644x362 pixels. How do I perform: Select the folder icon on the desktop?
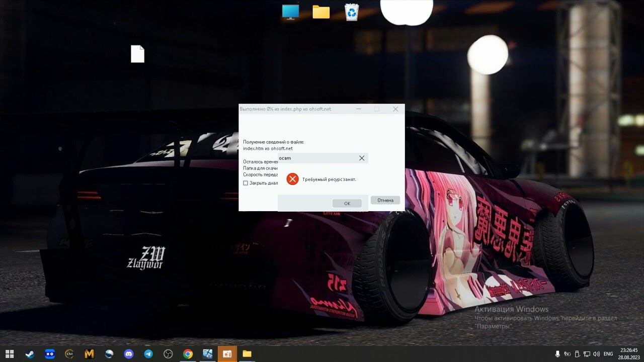[321, 12]
